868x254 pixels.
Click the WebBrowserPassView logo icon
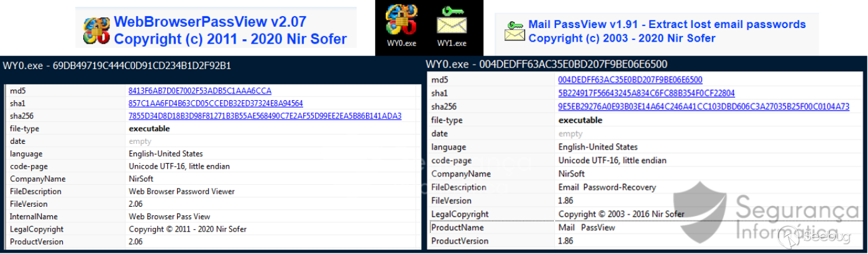(x=96, y=31)
